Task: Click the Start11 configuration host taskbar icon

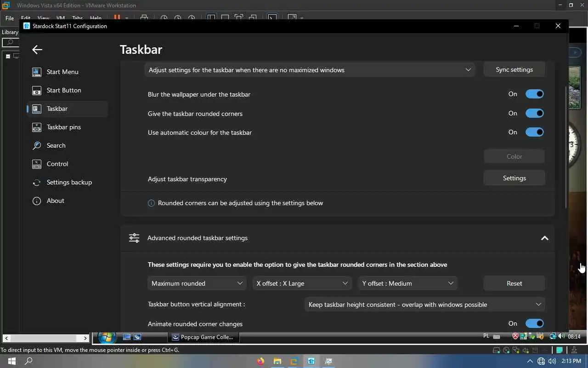Action: (x=311, y=361)
